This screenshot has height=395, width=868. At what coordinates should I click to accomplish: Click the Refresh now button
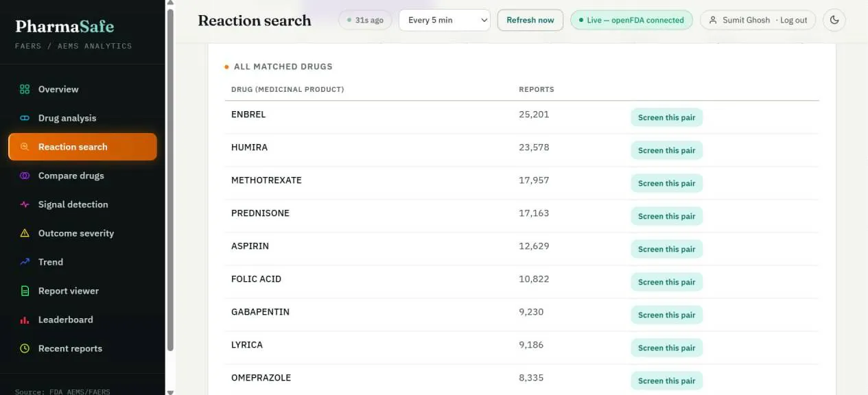tap(530, 20)
